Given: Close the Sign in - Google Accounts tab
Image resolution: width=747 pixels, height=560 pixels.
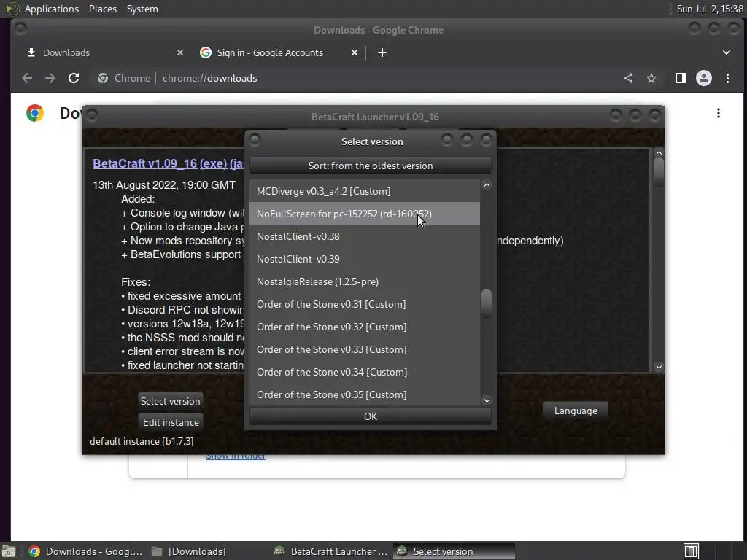Looking at the screenshot, I should (x=354, y=52).
